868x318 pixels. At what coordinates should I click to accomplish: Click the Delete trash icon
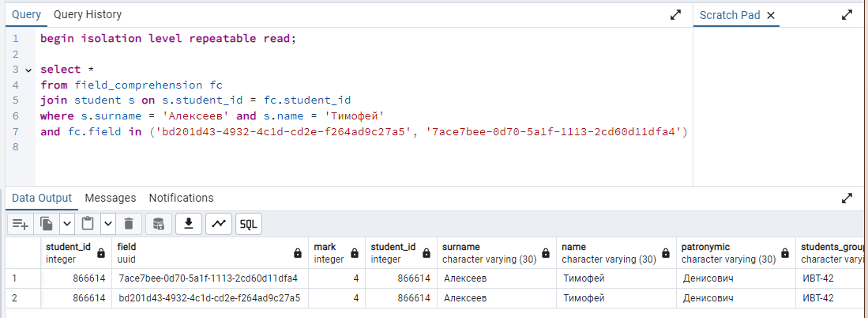(x=129, y=224)
